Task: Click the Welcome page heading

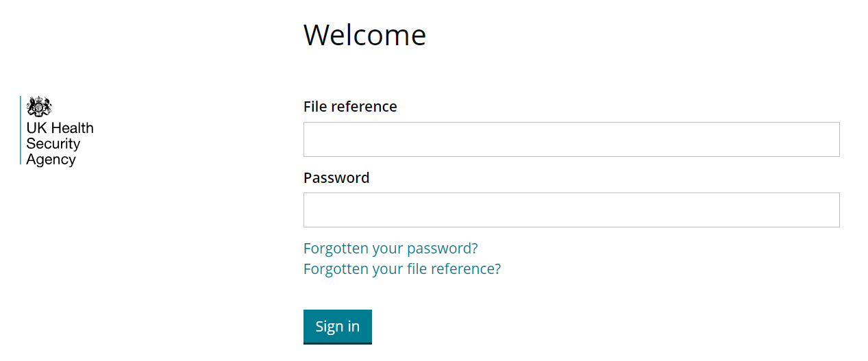Action: [x=364, y=35]
